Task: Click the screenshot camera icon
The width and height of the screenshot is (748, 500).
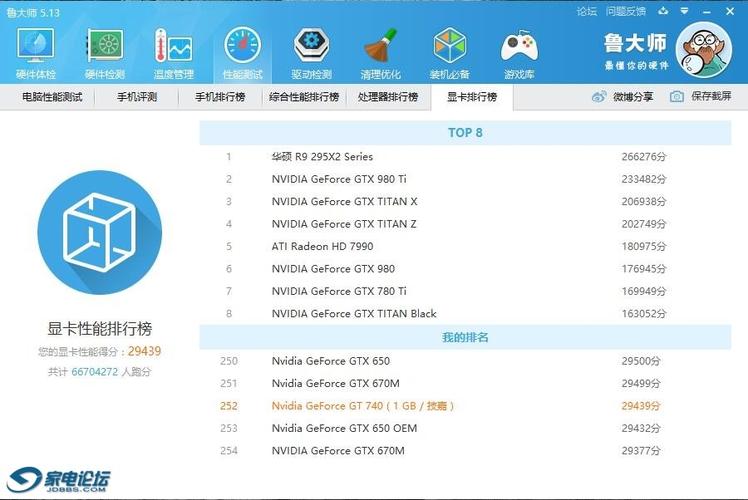Action: click(676, 96)
